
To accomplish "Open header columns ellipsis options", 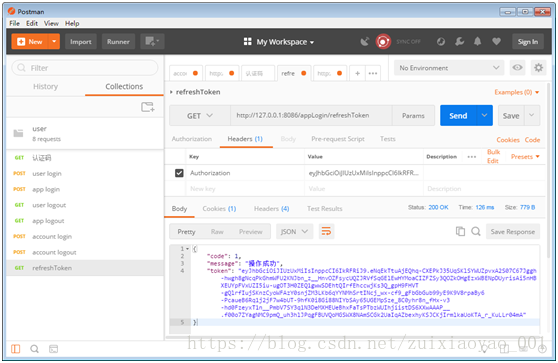I will coord(472,157).
